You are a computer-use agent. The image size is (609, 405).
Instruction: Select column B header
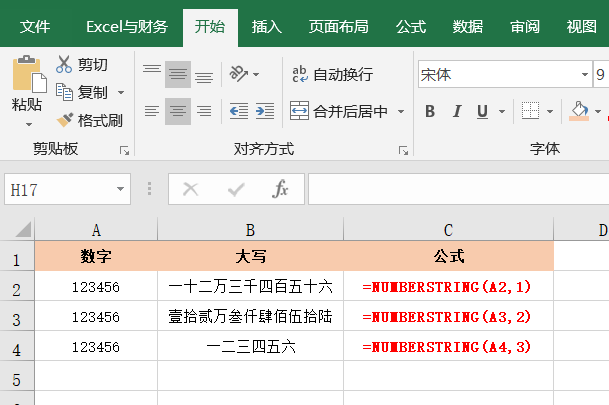pyautogui.click(x=251, y=229)
